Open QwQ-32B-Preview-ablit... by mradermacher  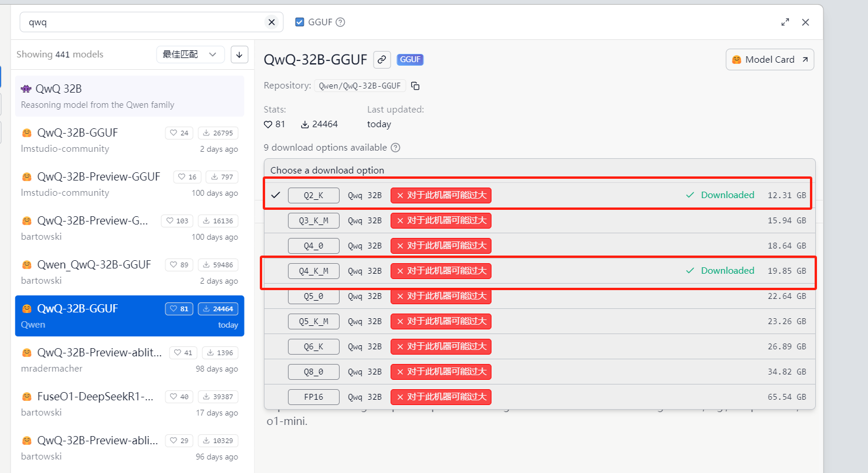(x=130, y=360)
